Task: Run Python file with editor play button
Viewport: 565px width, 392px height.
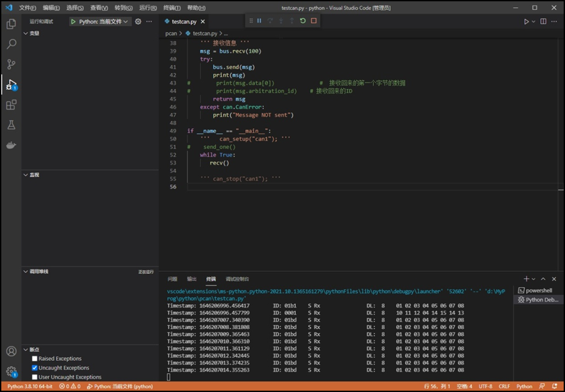Action: click(x=527, y=21)
